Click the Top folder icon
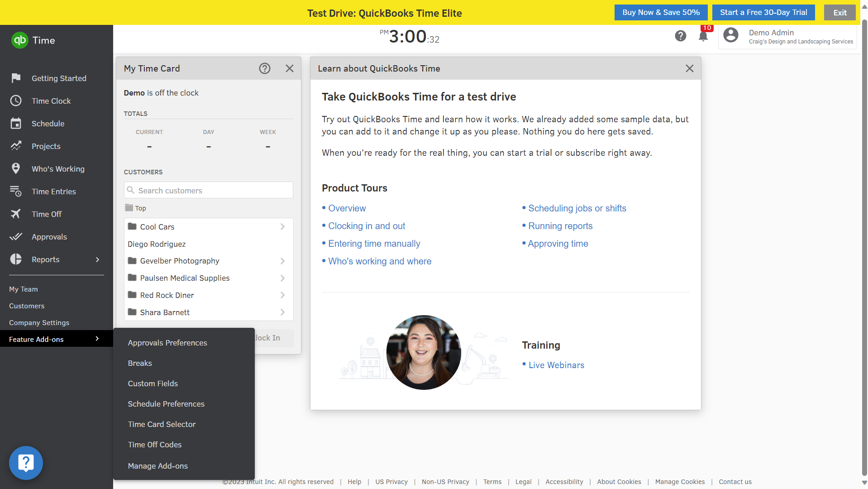The width and height of the screenshot is (868, 489). pyautogui.click(x=129, y=208)
